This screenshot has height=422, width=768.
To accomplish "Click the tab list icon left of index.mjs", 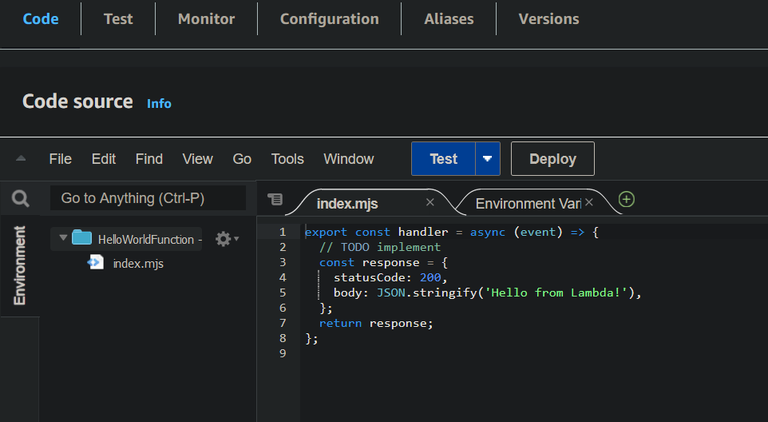I will [276, 201].
